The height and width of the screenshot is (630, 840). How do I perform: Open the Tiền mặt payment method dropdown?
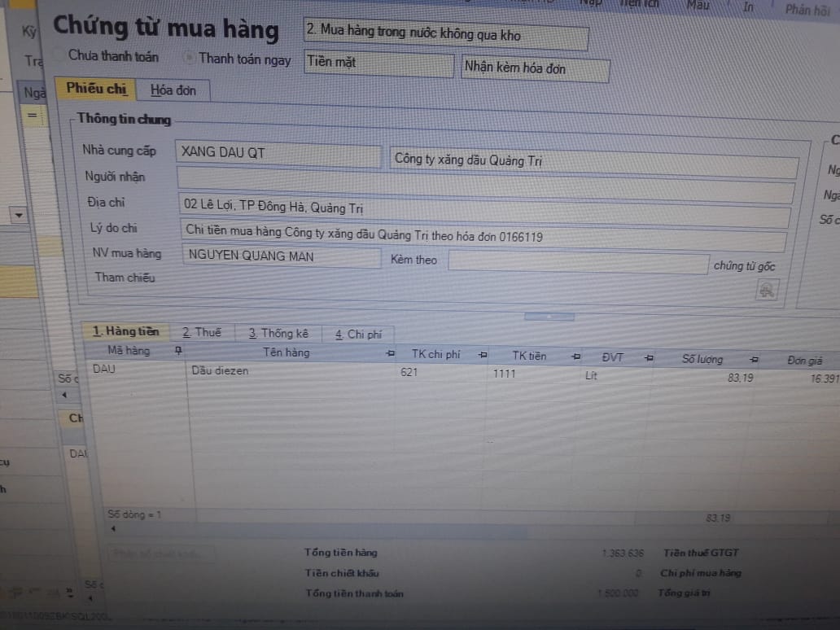378,63
